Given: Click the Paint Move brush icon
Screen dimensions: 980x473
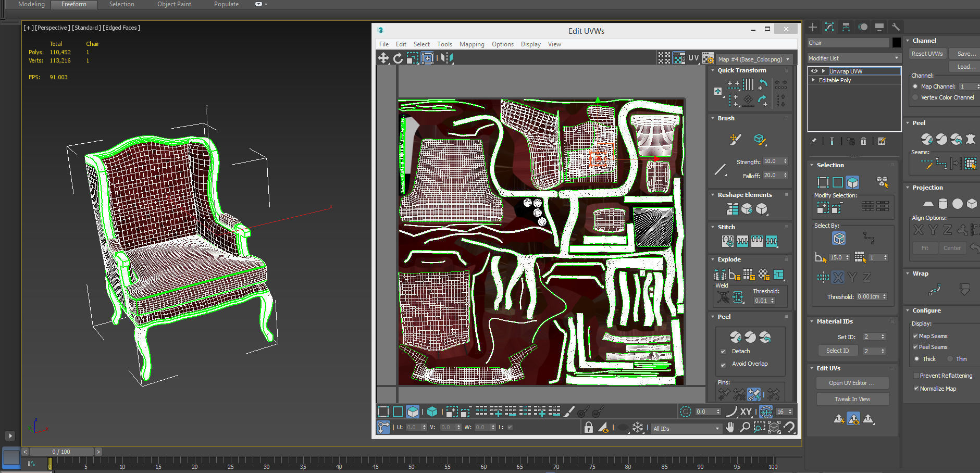Looking at the screenshot, I should tap(735, 139).
